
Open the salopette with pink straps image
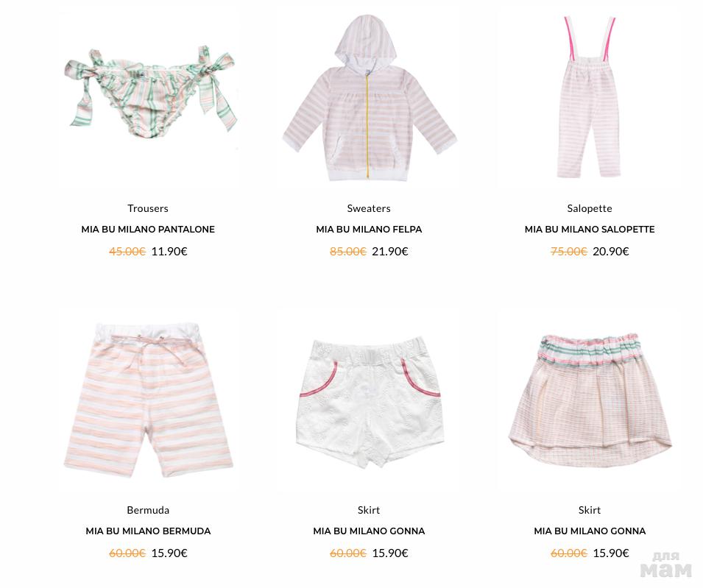click(589, 97)
